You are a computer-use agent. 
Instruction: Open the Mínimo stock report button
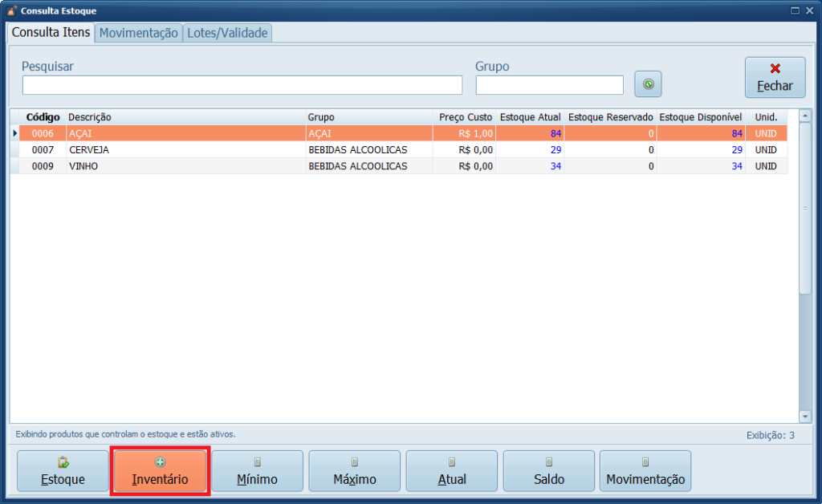pyautogui.click(x=257, y=471)
